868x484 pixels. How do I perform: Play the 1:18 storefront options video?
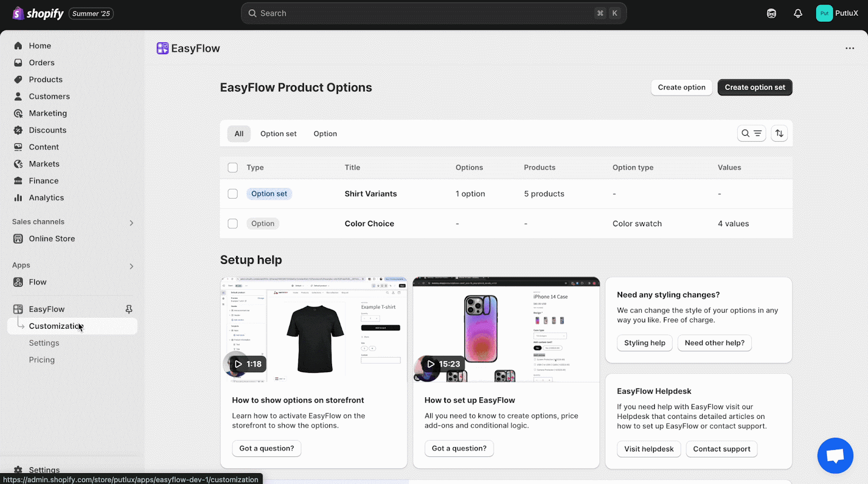(247, 364)
